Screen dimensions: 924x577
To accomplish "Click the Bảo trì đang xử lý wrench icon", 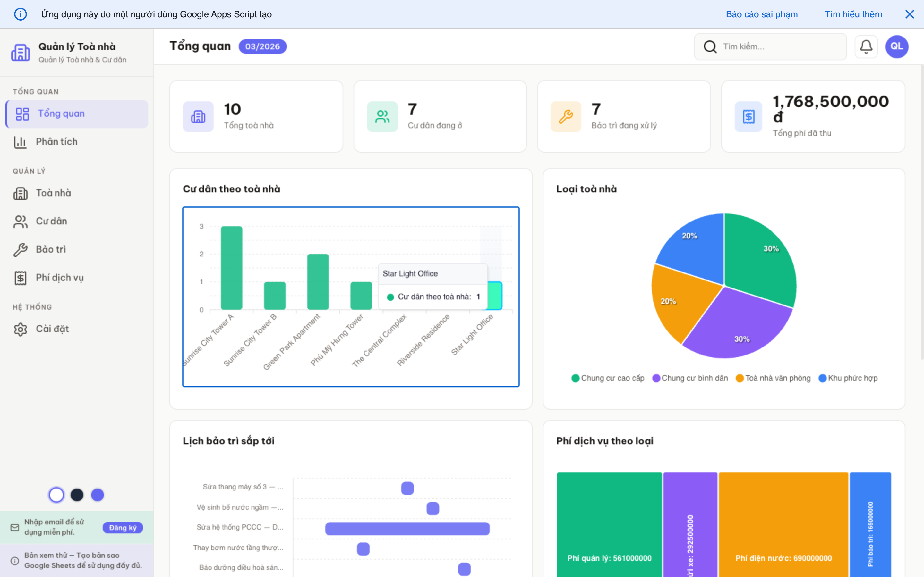I will pyautogui.click(x=566, y=116).
